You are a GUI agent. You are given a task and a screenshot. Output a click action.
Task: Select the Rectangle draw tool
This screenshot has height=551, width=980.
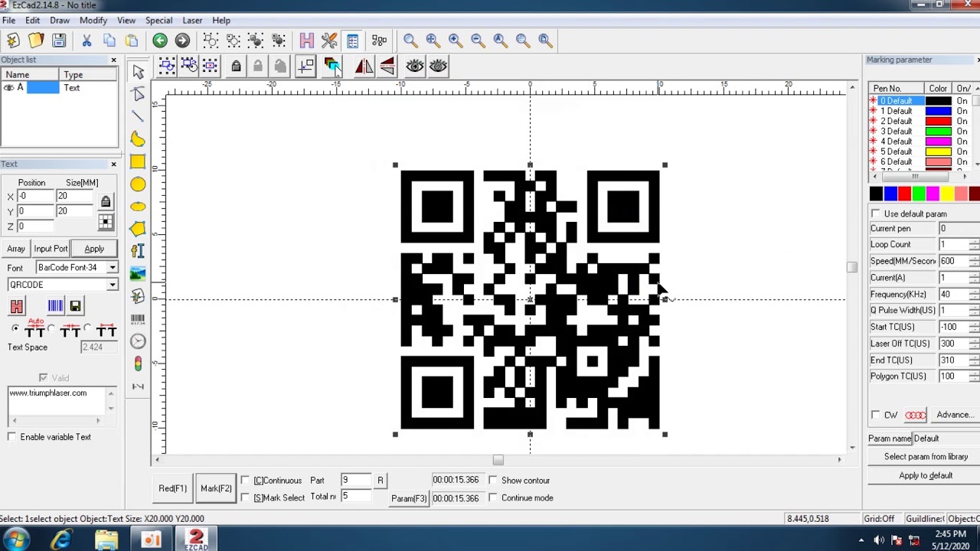138,161
